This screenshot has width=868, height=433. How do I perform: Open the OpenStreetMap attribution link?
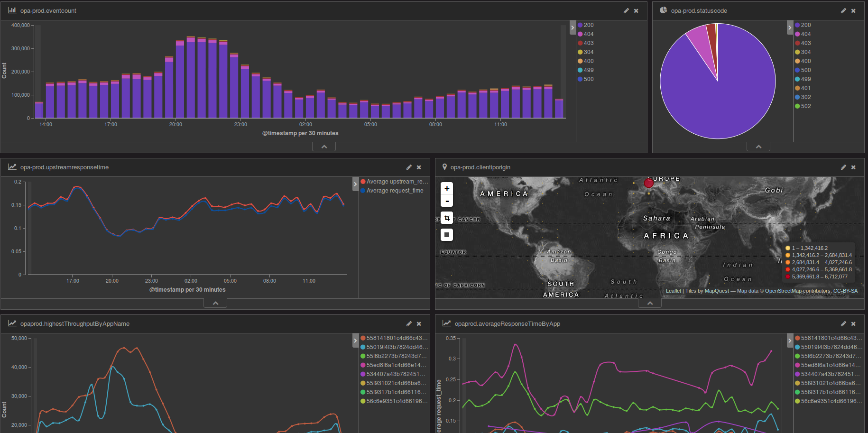coord(783,291)
